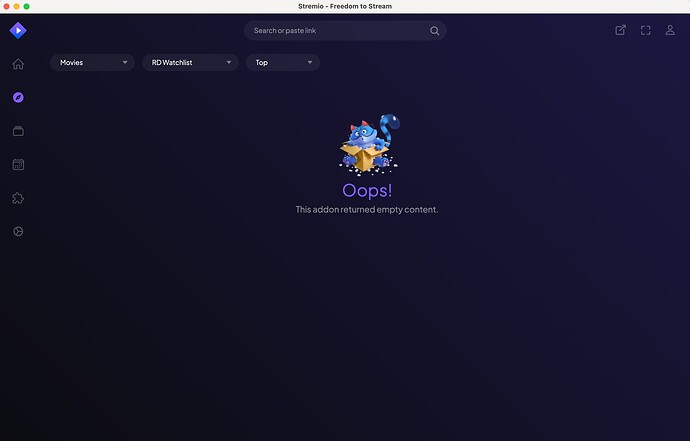Open the Calendar icon in sidebar
This screenshot has height=441, width=690.
click(18, 164)
